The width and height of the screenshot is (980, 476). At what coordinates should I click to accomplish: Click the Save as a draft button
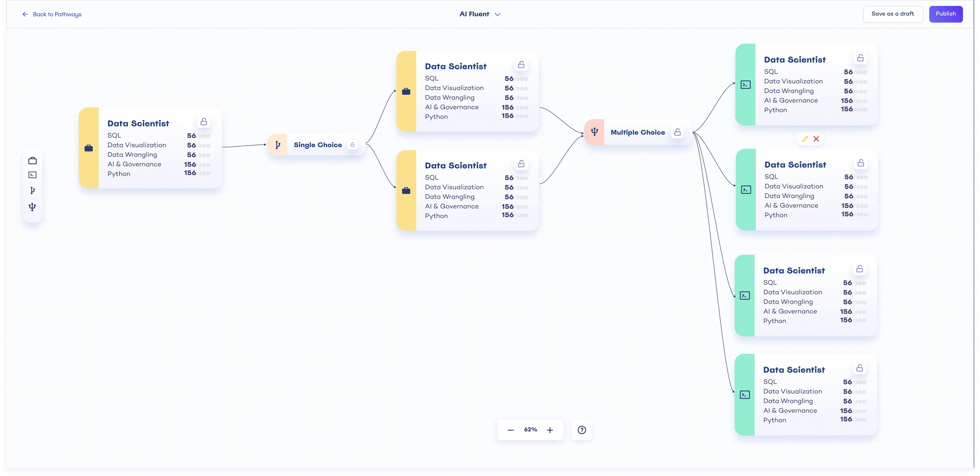892,14
